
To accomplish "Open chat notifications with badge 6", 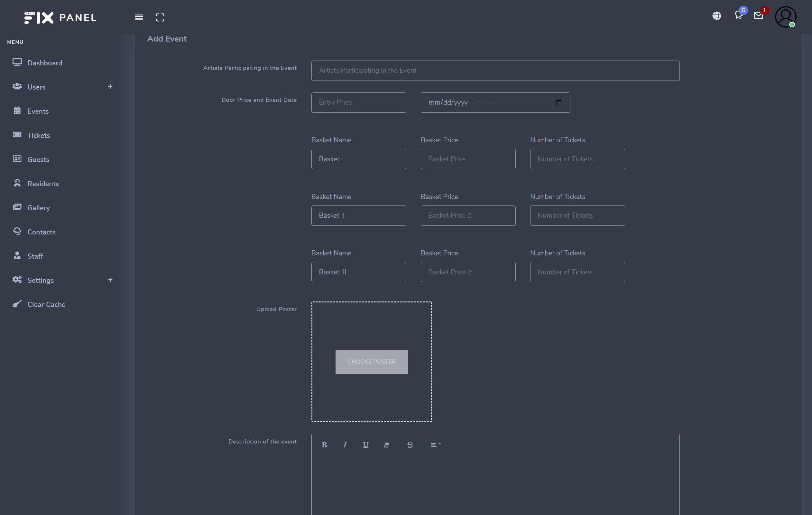I will coord(738,15).
